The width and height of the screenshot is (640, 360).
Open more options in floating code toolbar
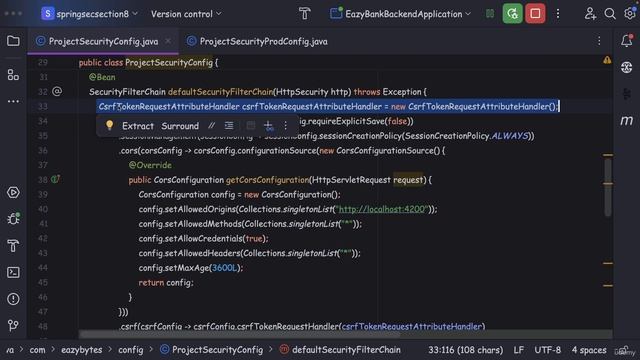[286, 126]
